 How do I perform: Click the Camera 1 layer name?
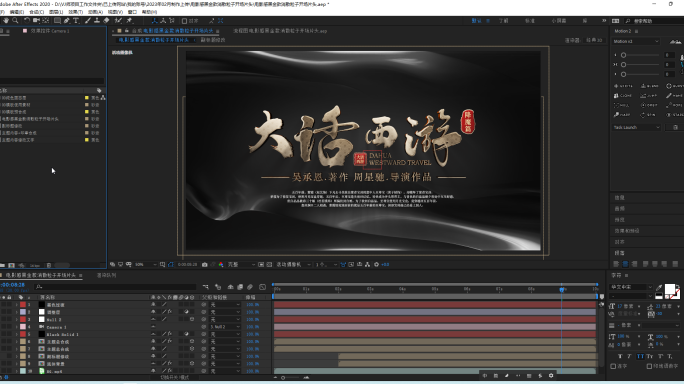(x=57, y=327)
